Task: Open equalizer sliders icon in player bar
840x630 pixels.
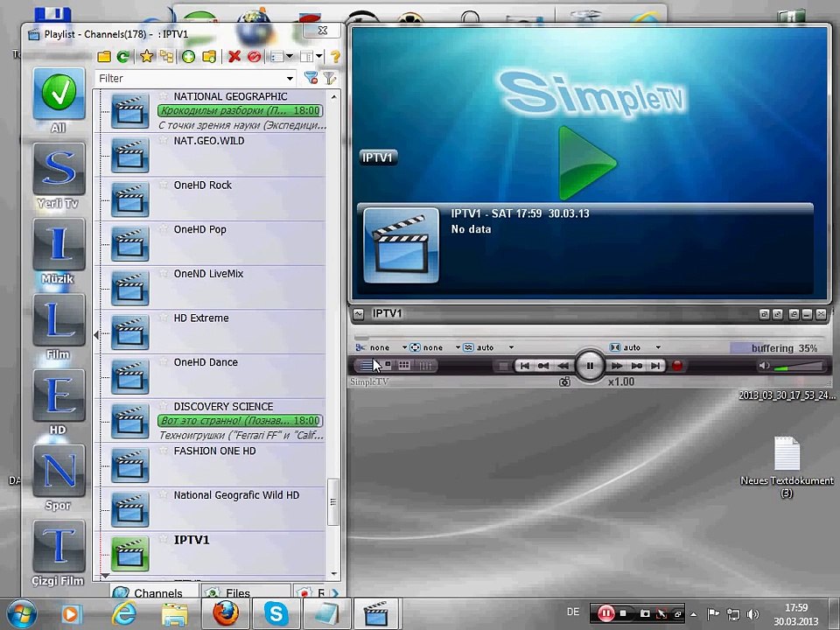Action: [426, 366]
